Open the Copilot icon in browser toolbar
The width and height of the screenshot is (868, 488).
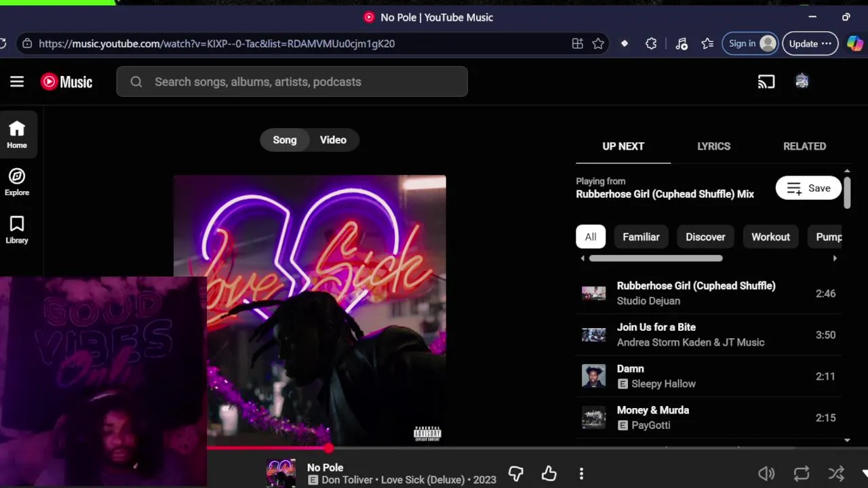(x=855, y=43)
